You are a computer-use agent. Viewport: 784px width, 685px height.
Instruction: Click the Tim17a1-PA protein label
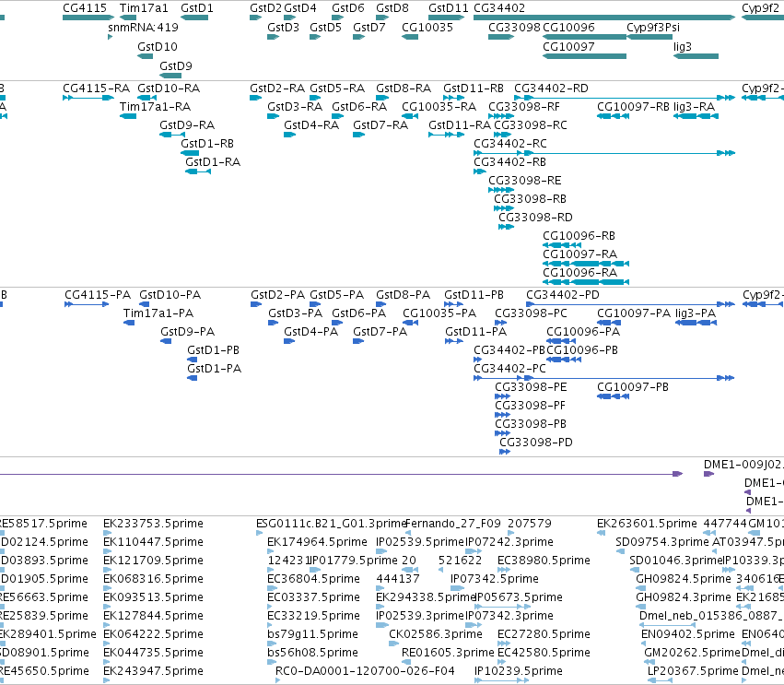[x=158, y=313]
